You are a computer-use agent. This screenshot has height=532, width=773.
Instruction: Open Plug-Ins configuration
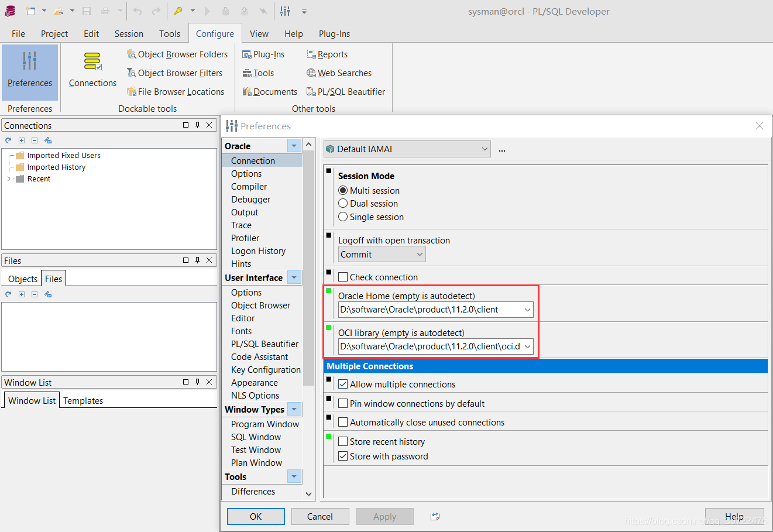click(263, 54)
